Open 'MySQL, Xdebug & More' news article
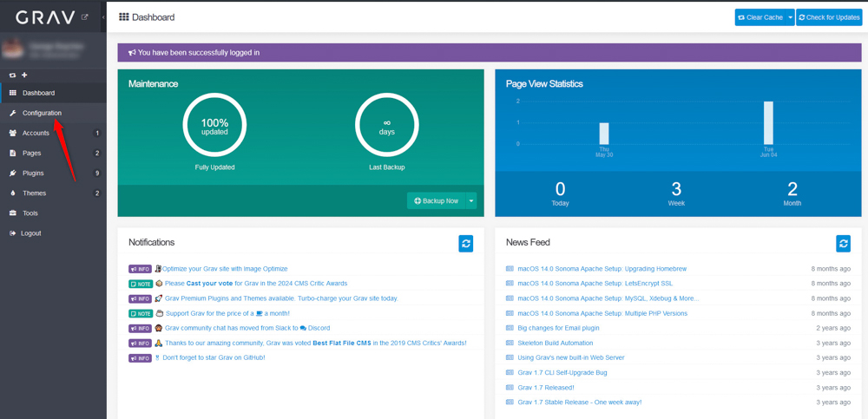The width and height of the screenshot is (868, 419). tap(608, 298)
